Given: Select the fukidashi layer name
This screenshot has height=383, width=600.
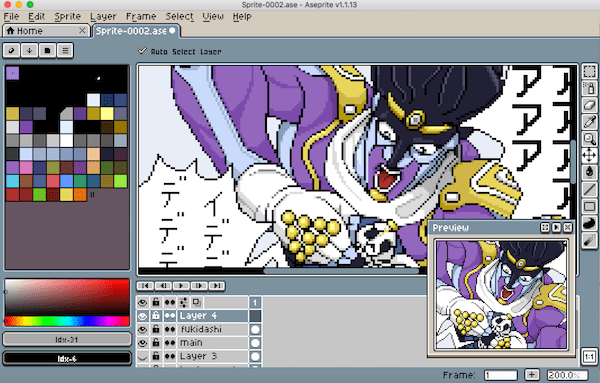Looking at the screenshot, I should [x=201, y=329].
